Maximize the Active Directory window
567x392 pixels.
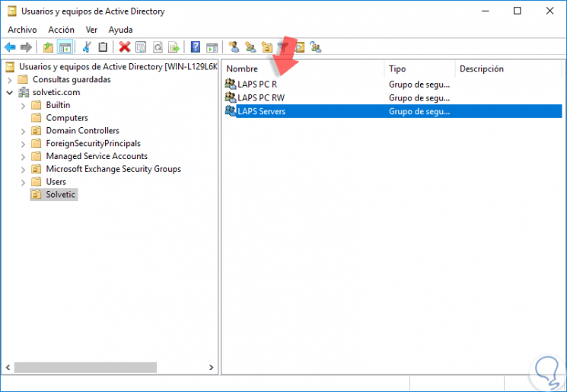coord(518,11)
